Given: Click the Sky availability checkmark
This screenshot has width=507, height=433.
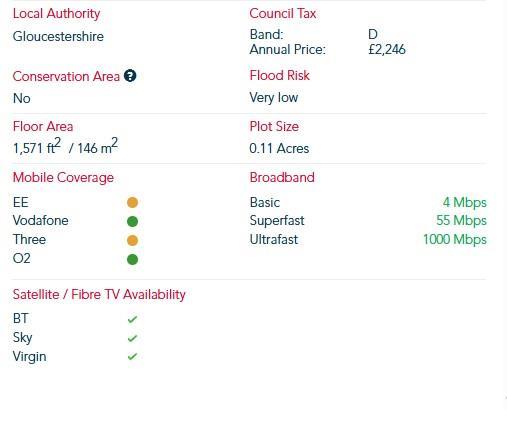Looking at the screenshot, I should point(132,338).
